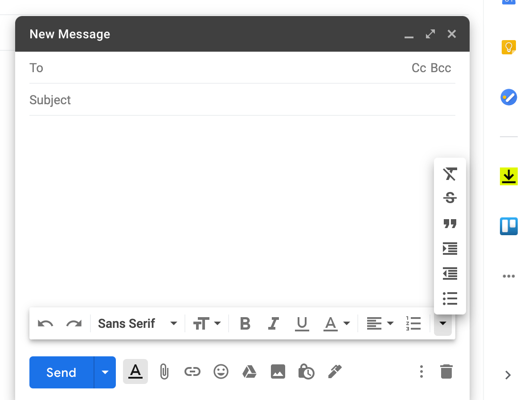The image size is (532, 400).
Task: Enable confidential mode
Action: coord(307,371)
